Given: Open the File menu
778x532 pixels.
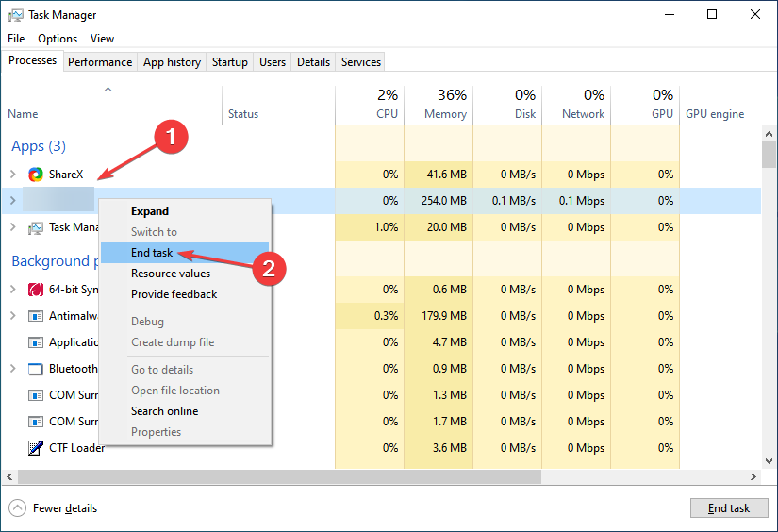Looking at the screenshot, I should (16, 39).
